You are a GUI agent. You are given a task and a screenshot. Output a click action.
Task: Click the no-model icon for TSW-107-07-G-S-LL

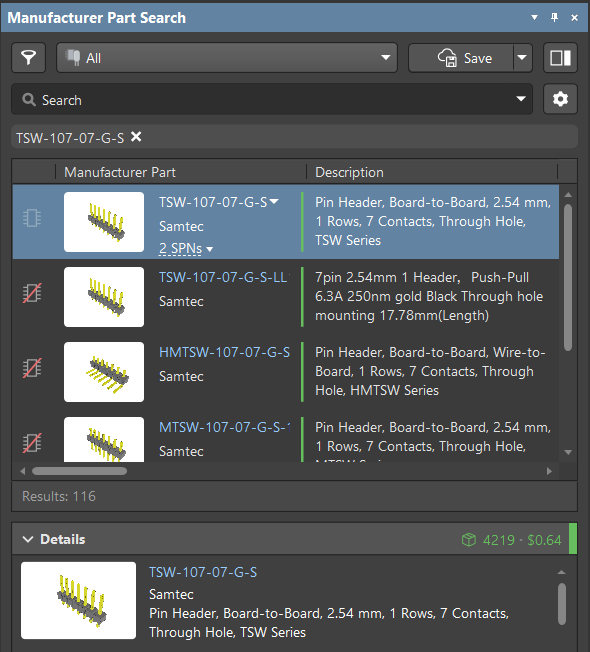[x=32, y=293]
